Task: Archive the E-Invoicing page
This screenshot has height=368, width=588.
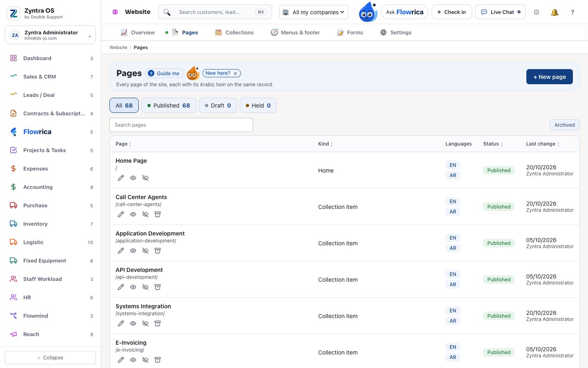Action: [x=158, y=360]
